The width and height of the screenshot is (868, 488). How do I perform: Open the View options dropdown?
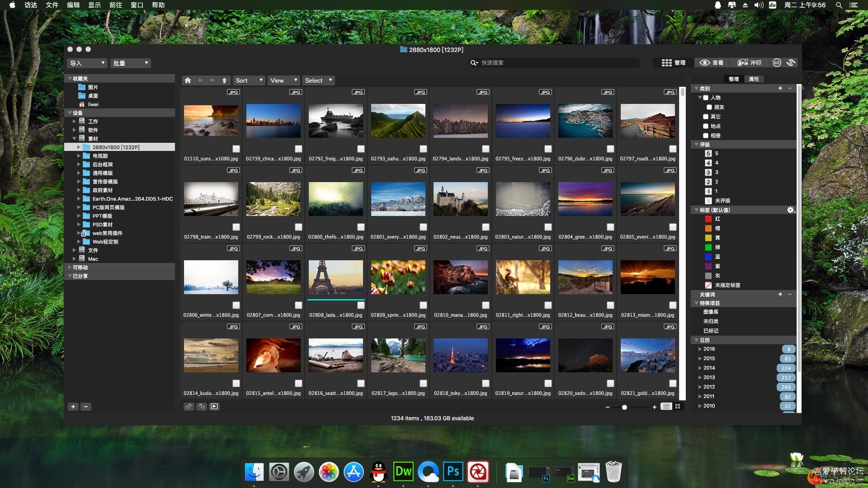pos(283,80)
